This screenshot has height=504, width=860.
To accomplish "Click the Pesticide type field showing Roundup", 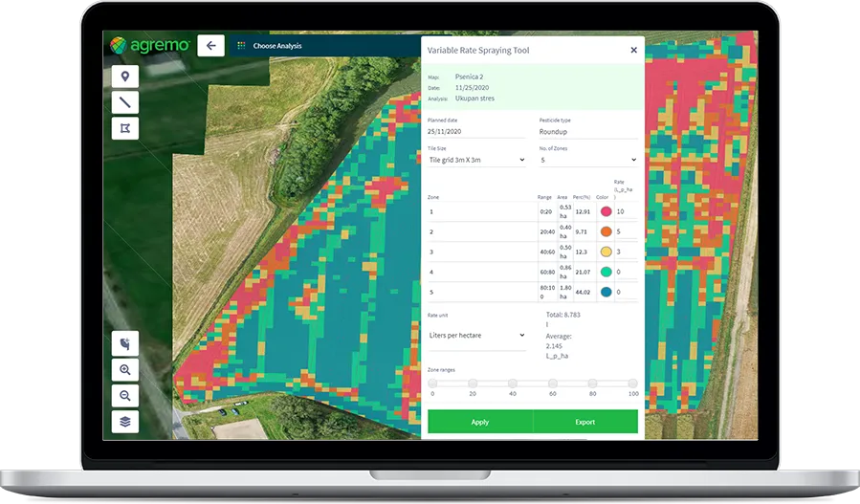I will 588,132.
